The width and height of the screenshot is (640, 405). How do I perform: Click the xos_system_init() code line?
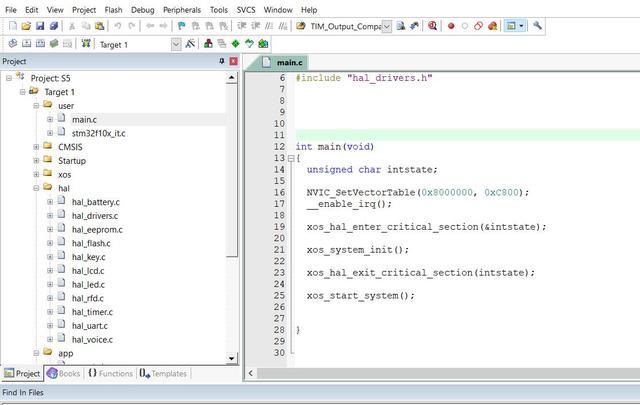point(358,250)
